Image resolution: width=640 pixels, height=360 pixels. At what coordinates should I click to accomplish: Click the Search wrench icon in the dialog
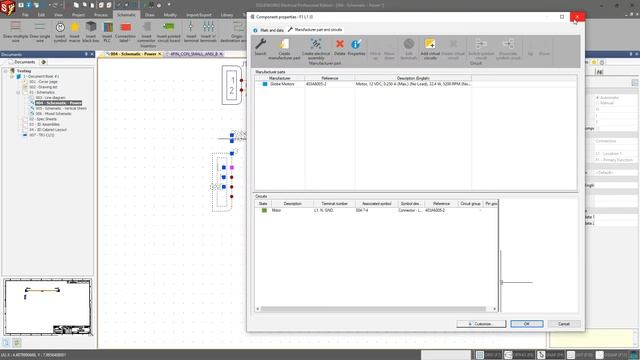(x=260, y=44)
